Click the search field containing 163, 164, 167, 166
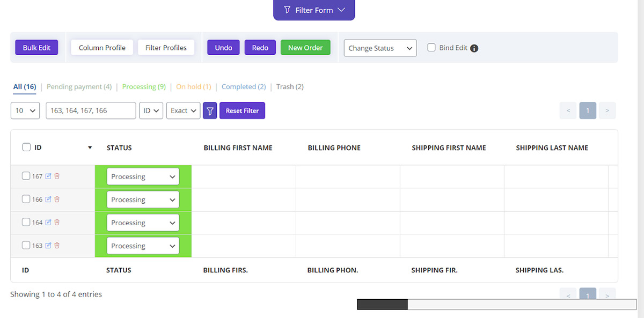The image size is (644, 318). point(91,110)
